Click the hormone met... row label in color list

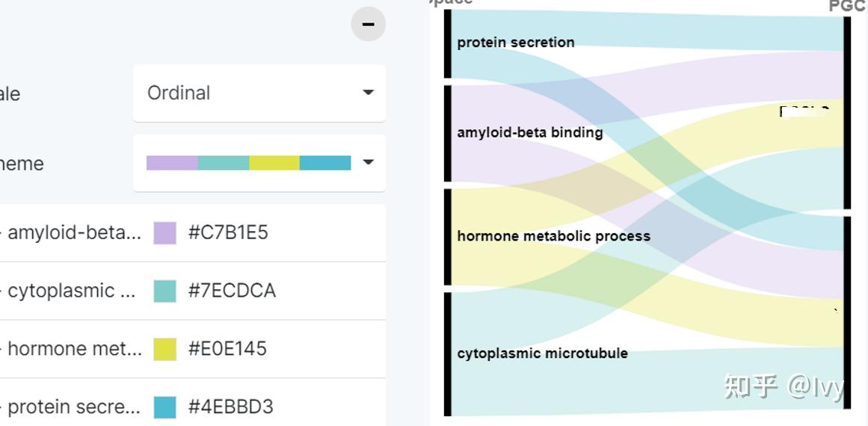[73, 348]
